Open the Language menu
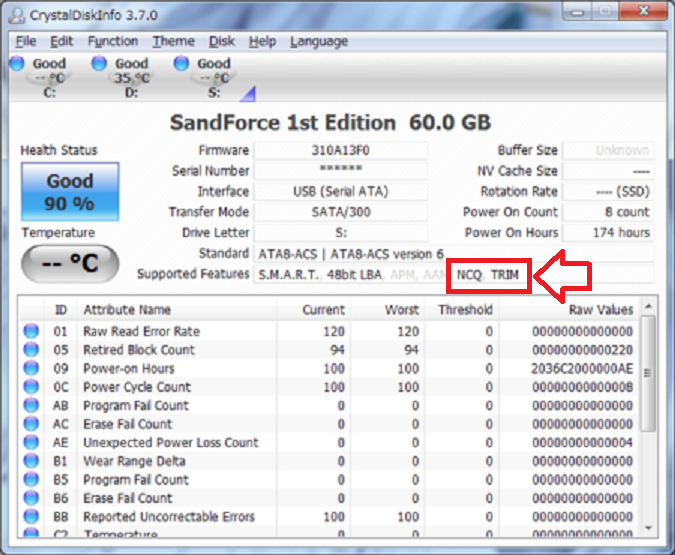This screenshot has width=675, height=555. pyautogui.click(x=319, y=41)
